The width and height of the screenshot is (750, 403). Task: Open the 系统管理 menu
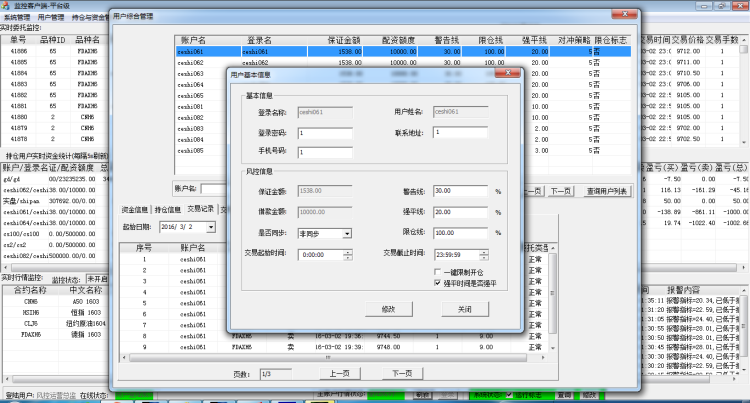click(17, 18)
